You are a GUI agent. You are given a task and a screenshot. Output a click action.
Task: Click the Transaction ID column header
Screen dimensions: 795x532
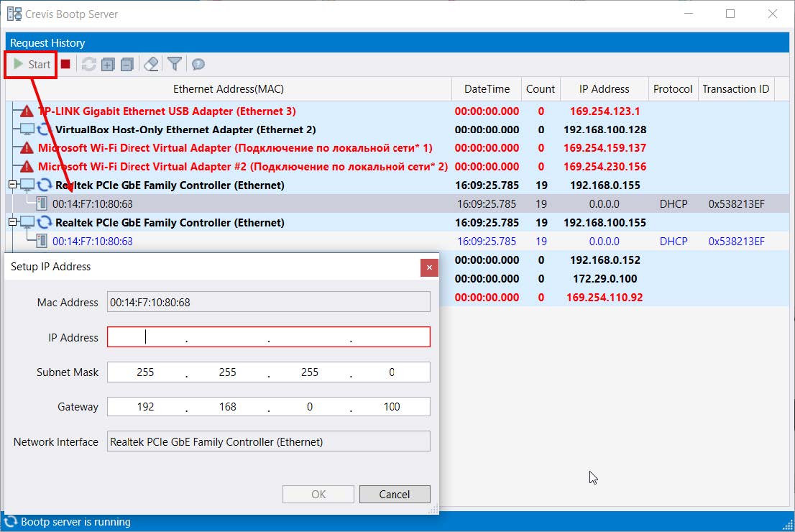tap(735, 89)
